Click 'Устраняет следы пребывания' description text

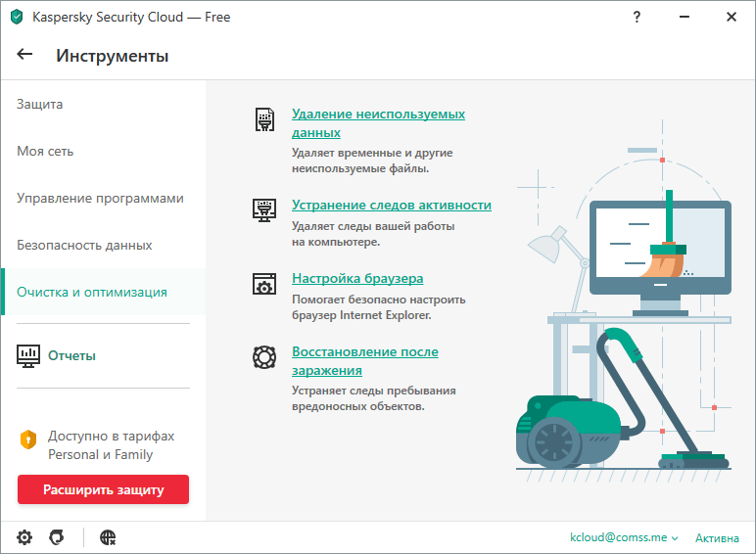coord(374,391)
